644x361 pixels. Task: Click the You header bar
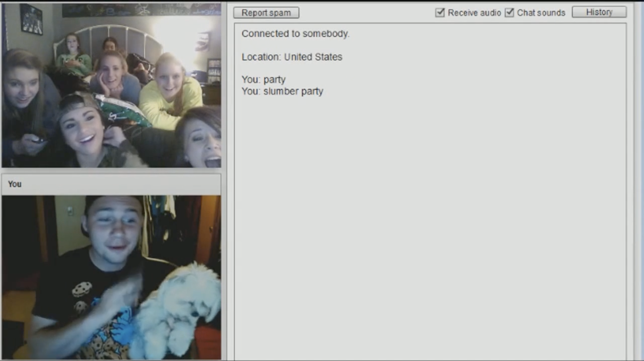(x=111, y=184)
